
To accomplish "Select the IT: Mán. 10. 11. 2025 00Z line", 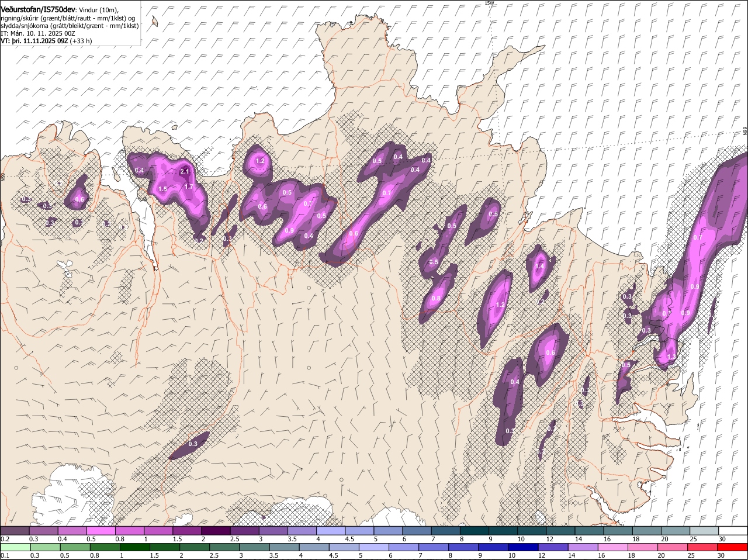I will pos(38,33).
